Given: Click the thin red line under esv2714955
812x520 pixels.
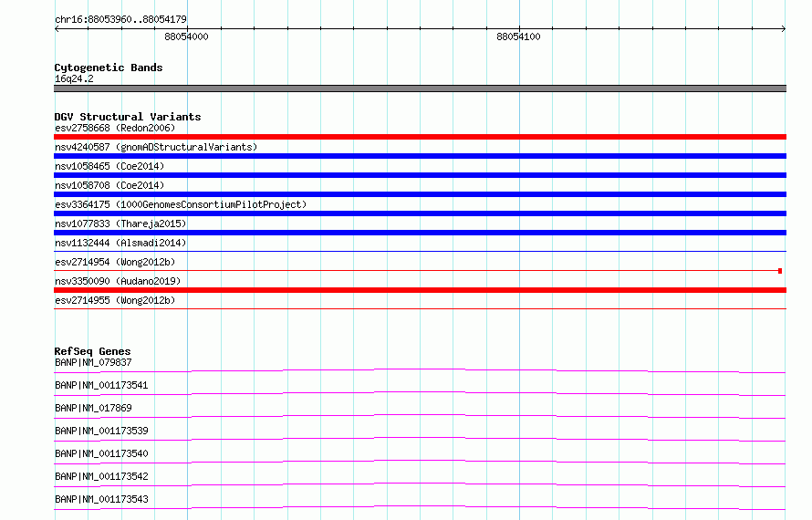Looking at the screenshot, I should pos(420,309).
